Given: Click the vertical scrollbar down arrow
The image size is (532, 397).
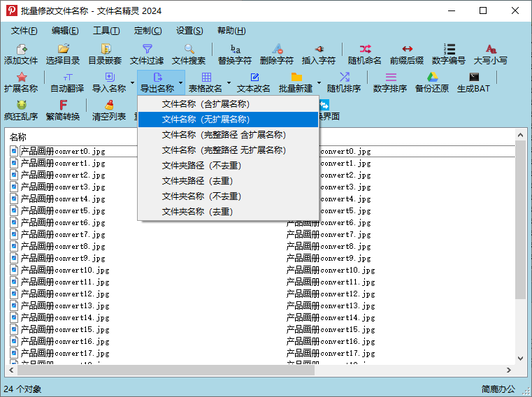Looking at the screenshot, I should click(520, 359).
